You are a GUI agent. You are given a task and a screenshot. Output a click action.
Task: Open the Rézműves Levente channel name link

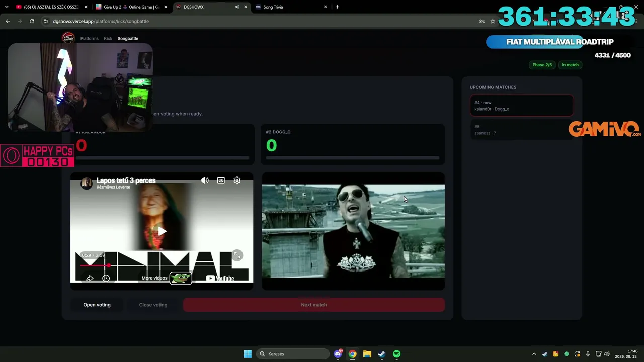tap(113, 187)
